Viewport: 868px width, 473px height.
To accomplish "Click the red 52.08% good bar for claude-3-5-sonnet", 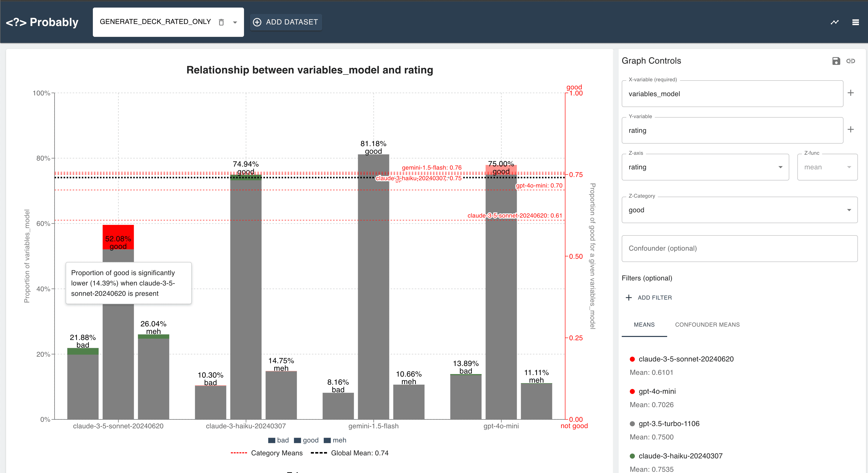I will click(118, 237).
